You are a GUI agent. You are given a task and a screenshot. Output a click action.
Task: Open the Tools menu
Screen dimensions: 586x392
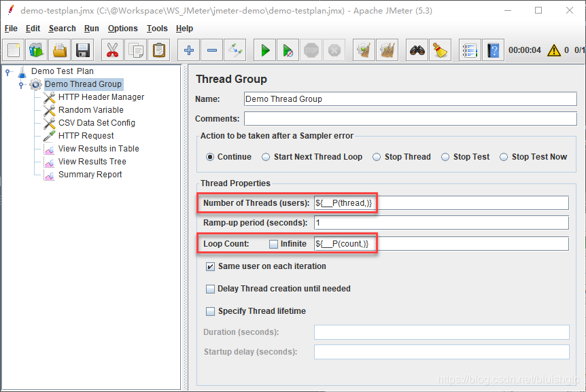coord(157,29)
